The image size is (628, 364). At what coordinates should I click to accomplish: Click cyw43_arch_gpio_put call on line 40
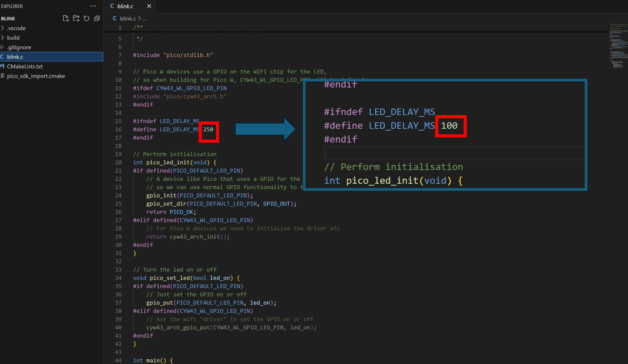coord(178,327)
